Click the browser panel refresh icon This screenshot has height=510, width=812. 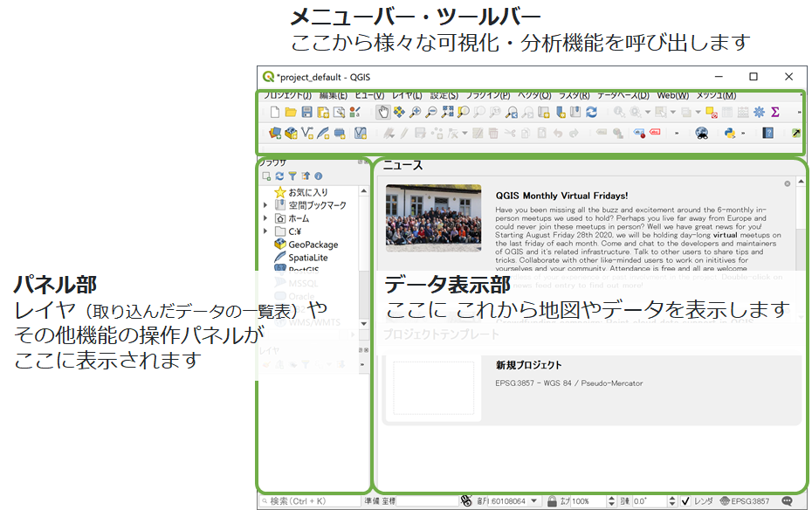point(279,176)
